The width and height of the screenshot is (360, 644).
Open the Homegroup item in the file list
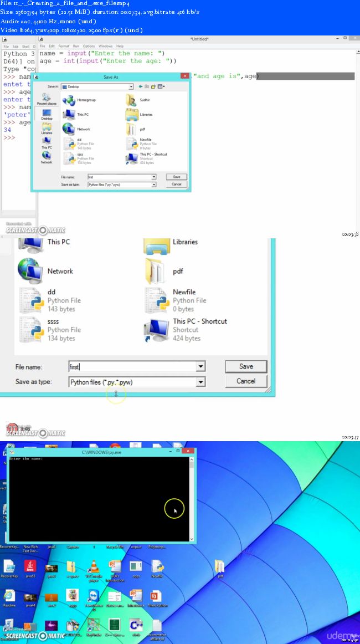pyautogui.click(x=80, y=100)
